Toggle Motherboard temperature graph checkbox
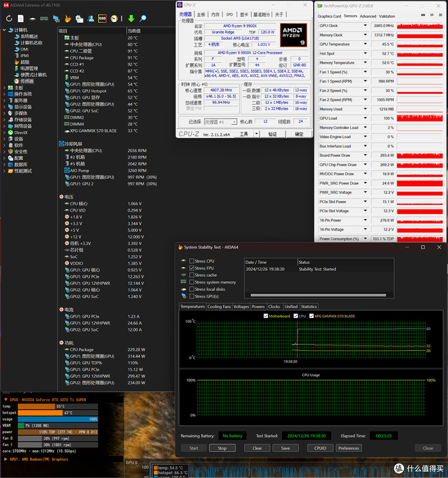The width and height of the screenshot is (448, 478). click(266, 316)
